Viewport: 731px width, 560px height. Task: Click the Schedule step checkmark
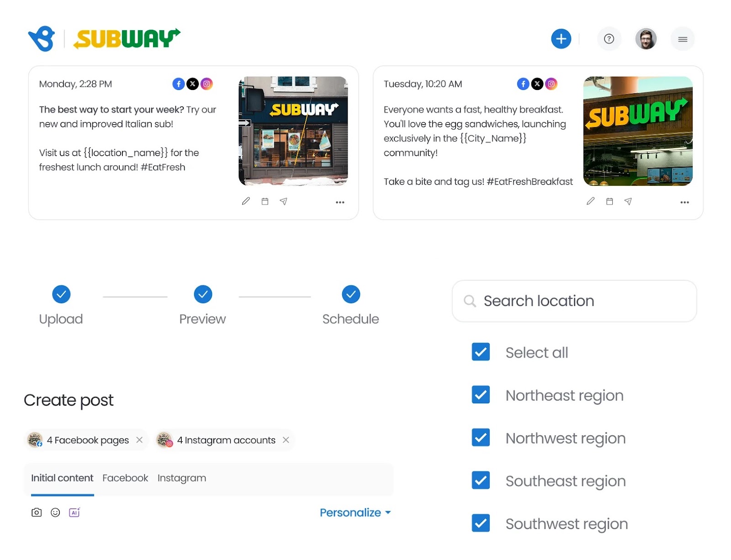pyautogui.click(x=351, y=294)
